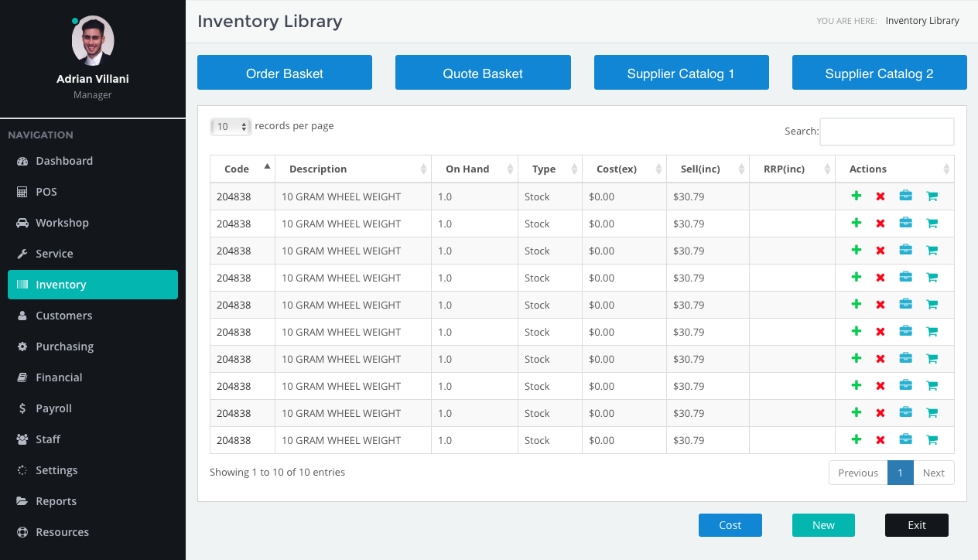Click the shopping cart icon in last row
Viewport: 978px width, 560px height.
tap(932, 440)
